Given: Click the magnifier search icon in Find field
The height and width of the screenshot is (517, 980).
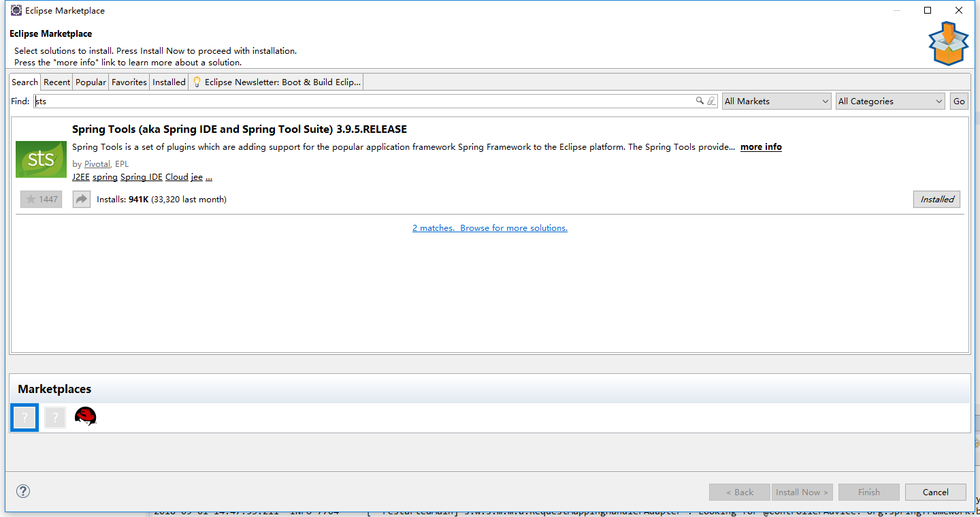Looking at the screenshot, I should coord(700,101).
